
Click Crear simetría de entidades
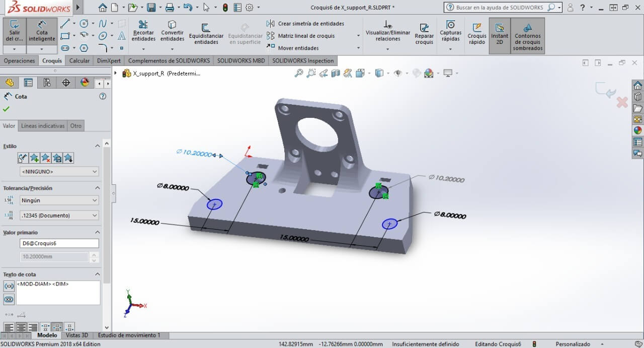click(x=305, y=24)
